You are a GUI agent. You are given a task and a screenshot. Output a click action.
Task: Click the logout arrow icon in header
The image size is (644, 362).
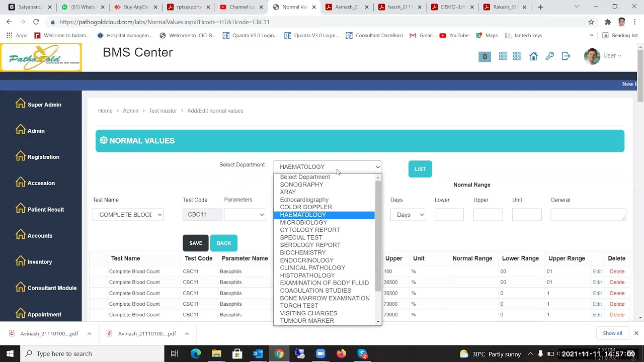pyautogui.click(x=566, y=56)
